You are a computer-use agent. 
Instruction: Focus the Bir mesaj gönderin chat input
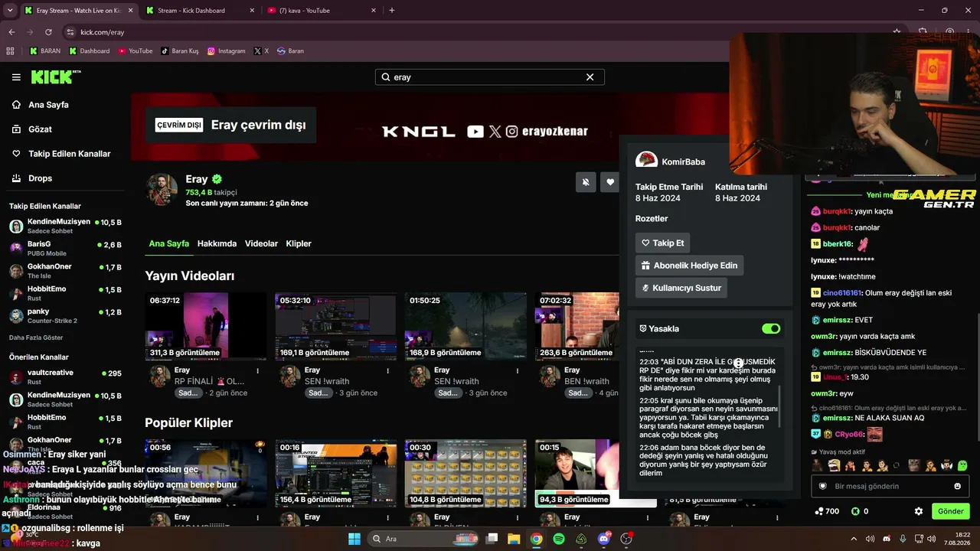(x=890, y=486)
